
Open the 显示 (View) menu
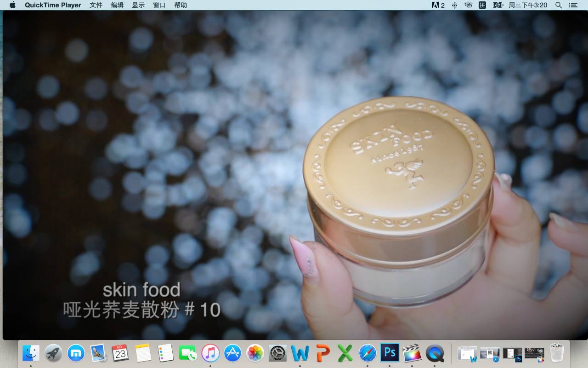[138, 5]
